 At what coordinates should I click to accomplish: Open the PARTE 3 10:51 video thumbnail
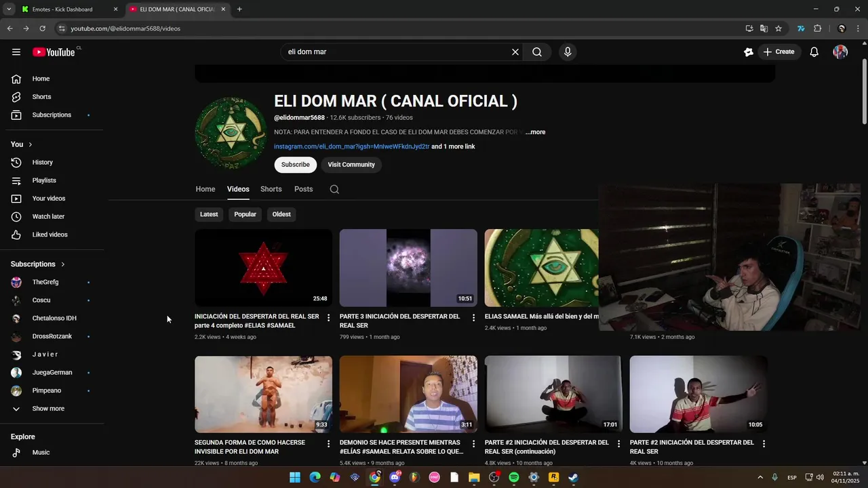click(x=408, y=268)
